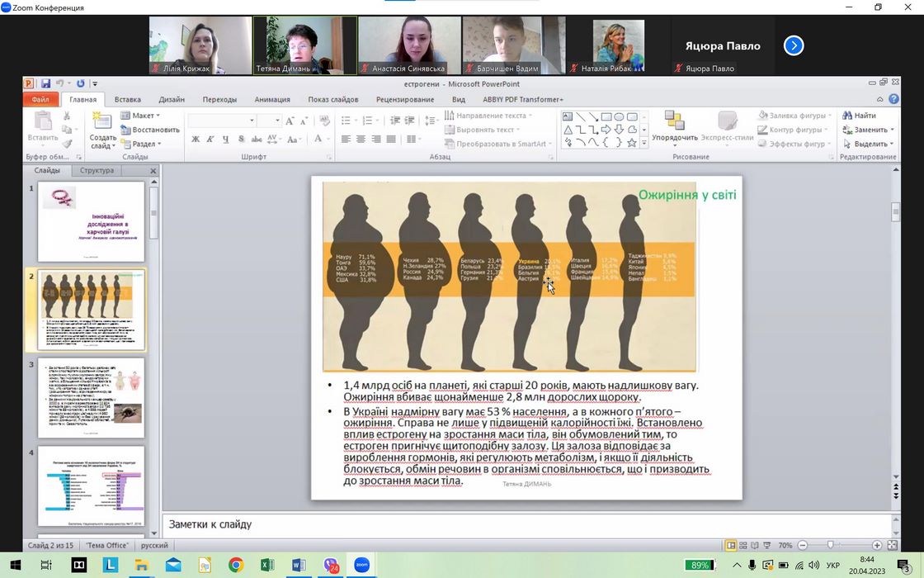Toggle normal view button in status bar

731,546
